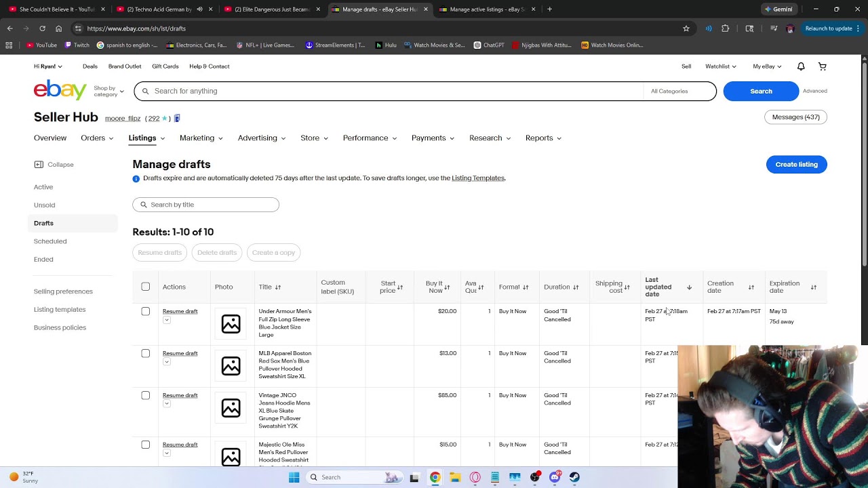Screen dimensions: 868x488
Task: Check the Vintage JNCO hoodie draft checkbox
Action: tap(145, 395)
